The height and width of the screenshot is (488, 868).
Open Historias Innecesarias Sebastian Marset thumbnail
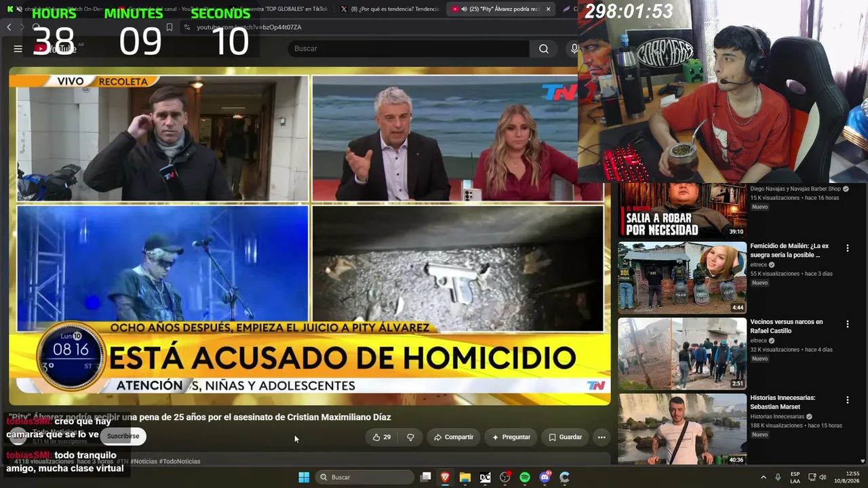point(682,428)
